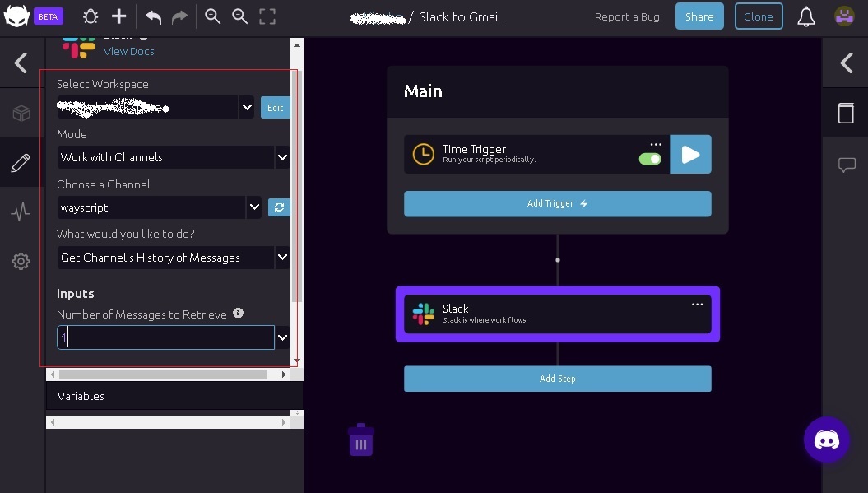Screen dimensions: 868x493
Task: Open Discord chat button
Action: coord(827,440)
